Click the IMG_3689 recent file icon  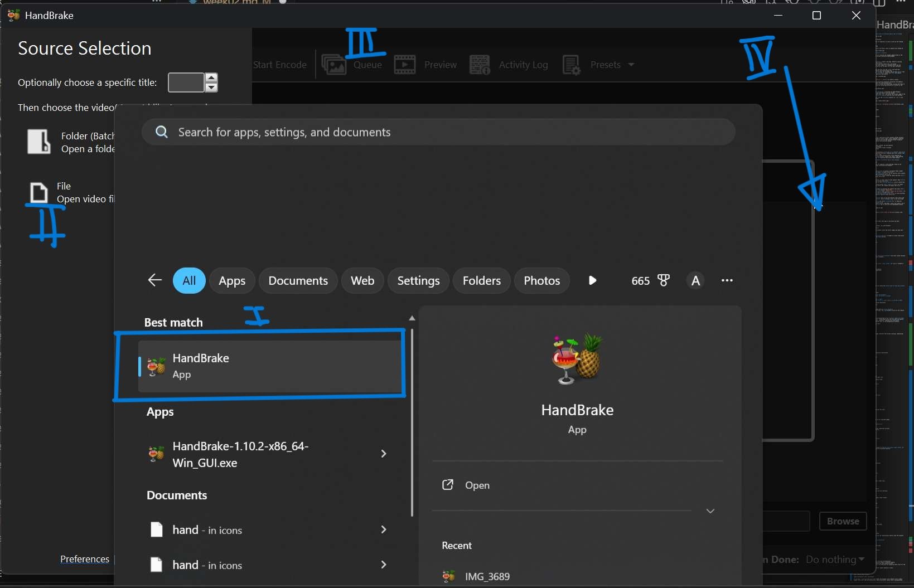click(449, 576)
